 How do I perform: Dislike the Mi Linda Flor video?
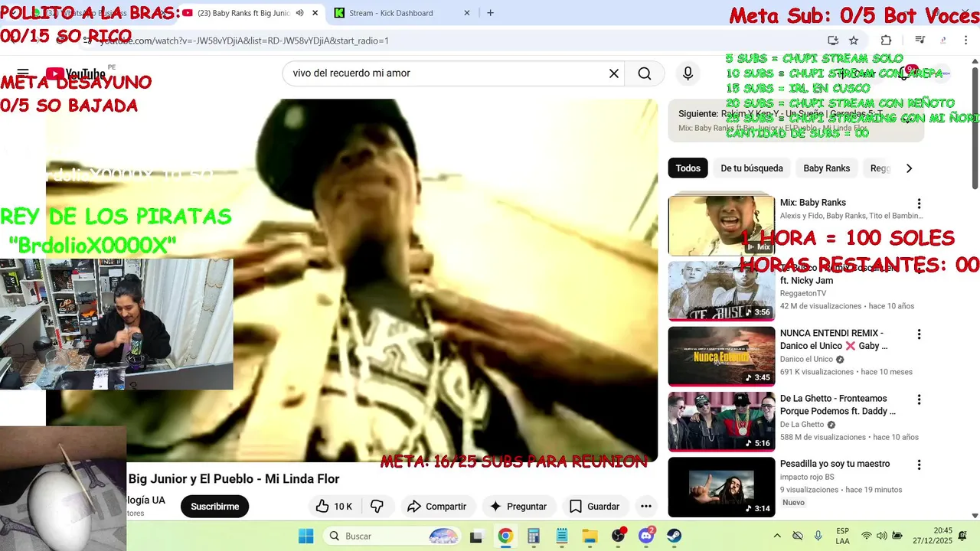(377, 507)
